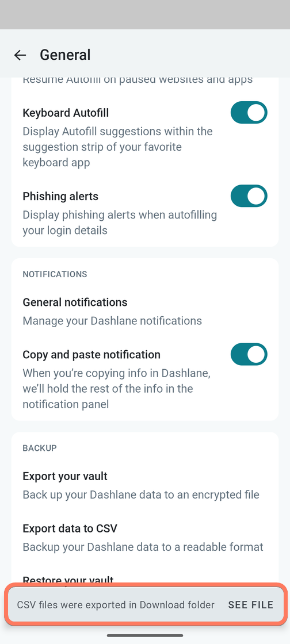The height and width of the screenshot is (644, 290).
Task: Tap the home gesture bar
Action: coord(145,635)
